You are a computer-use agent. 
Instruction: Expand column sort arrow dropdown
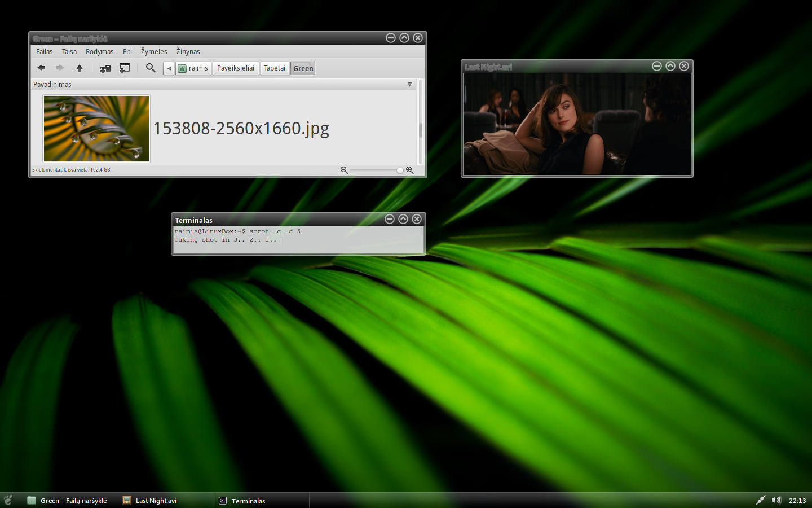point(409,84)
